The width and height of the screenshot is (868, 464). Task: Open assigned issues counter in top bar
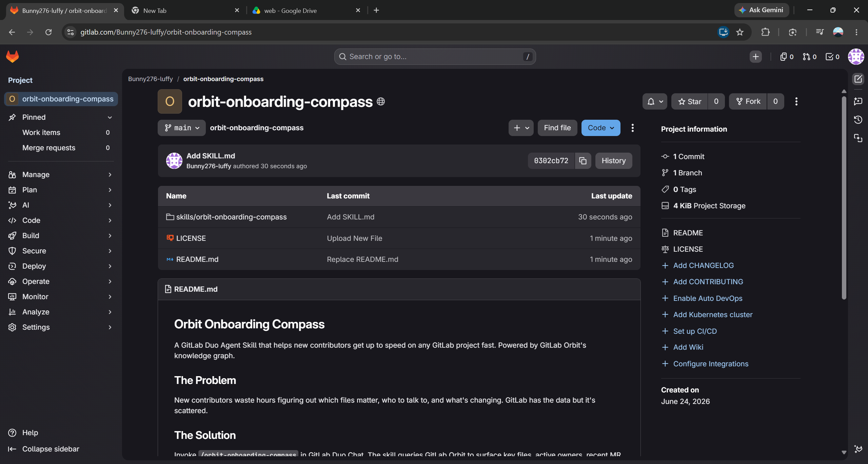coord(787,57)
